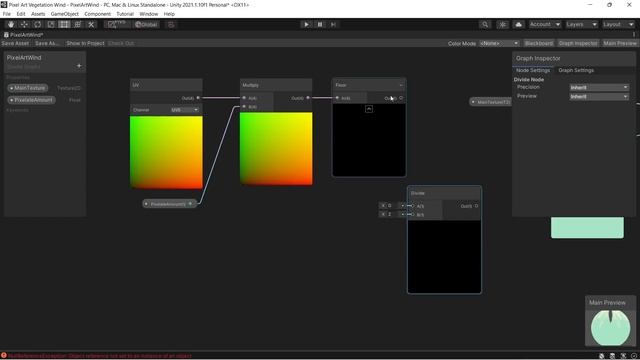
Task: Click the Multiply node gradient preview
Action: point(276,149)
